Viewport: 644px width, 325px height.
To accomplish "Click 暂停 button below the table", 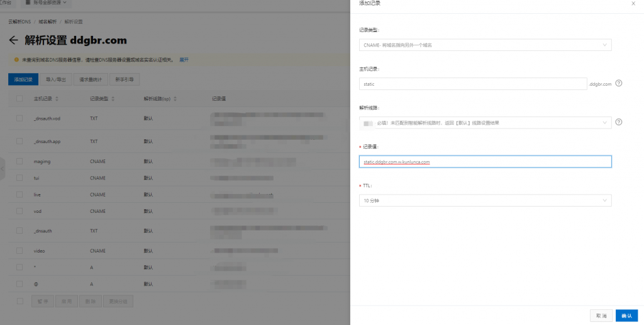I will coord(43,301).
